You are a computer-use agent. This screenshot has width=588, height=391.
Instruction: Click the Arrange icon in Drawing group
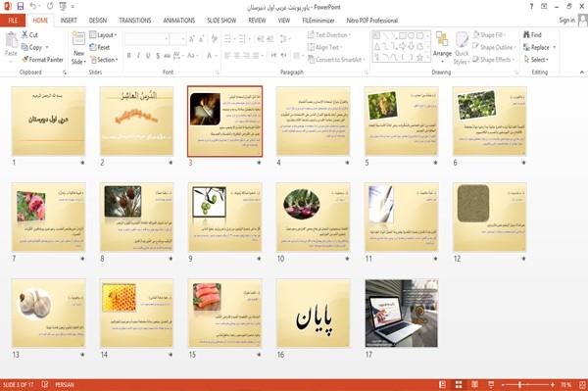coord(442,40)
